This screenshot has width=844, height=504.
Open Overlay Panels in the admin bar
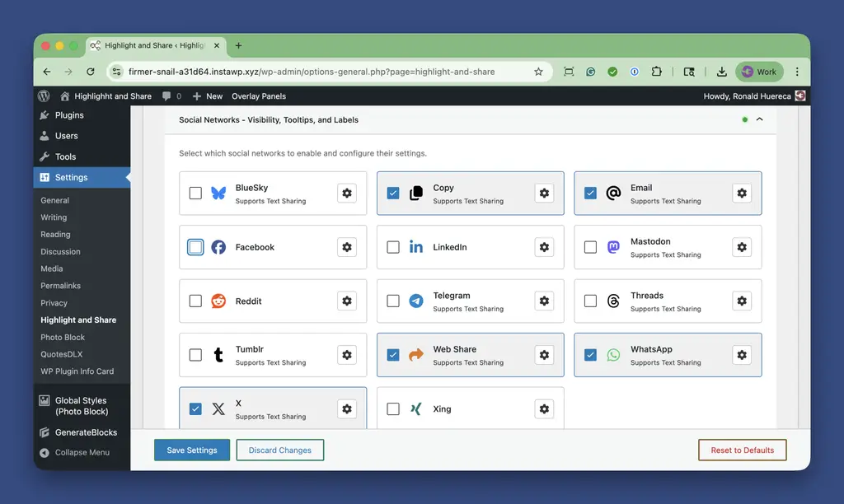(259, 96)
